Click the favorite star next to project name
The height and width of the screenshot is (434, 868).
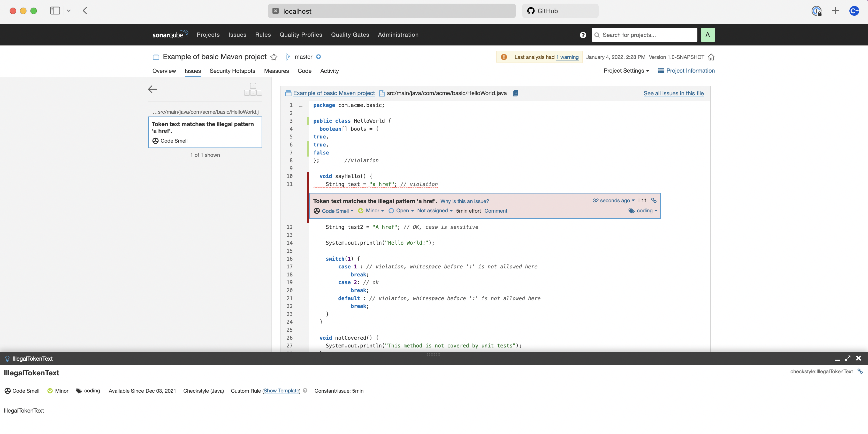click(274, 57)
